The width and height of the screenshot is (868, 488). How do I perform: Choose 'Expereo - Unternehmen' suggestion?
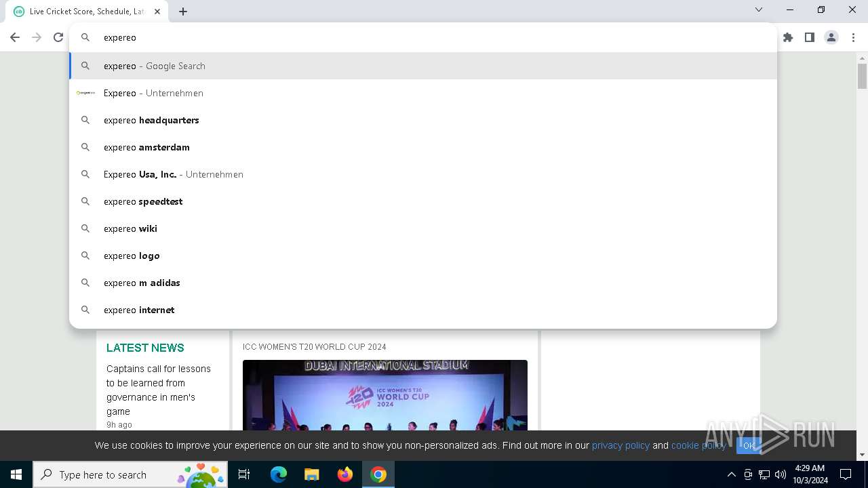pyautogui.click(x=423, y=93)
